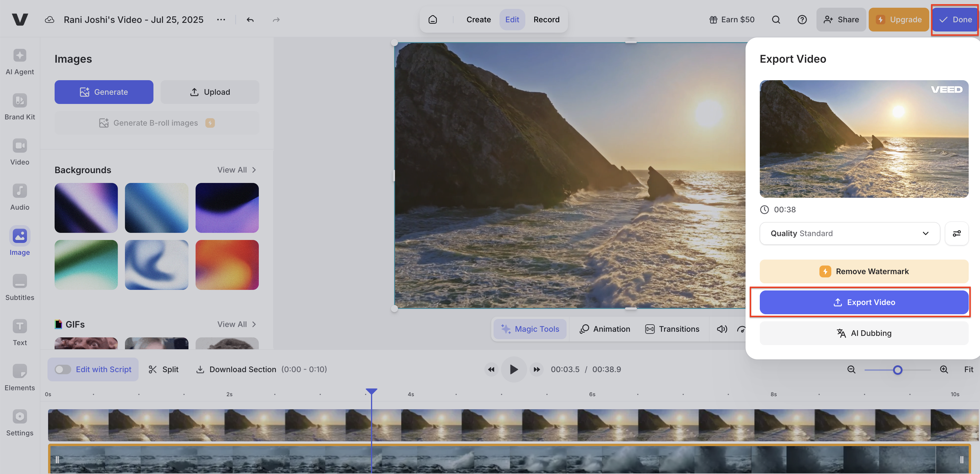Screen dimensions: 980x474
Task: Open the help question-mark icon
Action: (802, 20)
